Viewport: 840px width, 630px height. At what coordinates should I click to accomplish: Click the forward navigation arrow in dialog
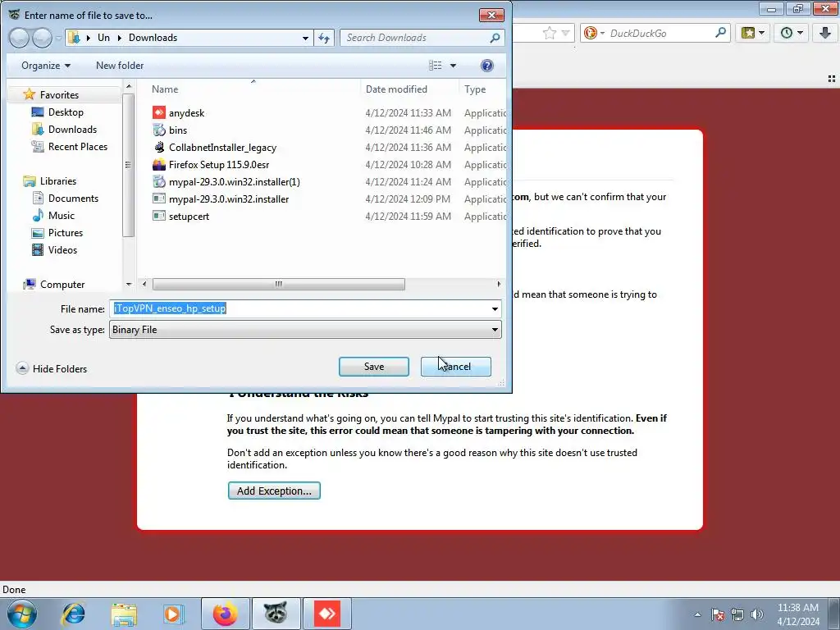click(x=43, y=38)
